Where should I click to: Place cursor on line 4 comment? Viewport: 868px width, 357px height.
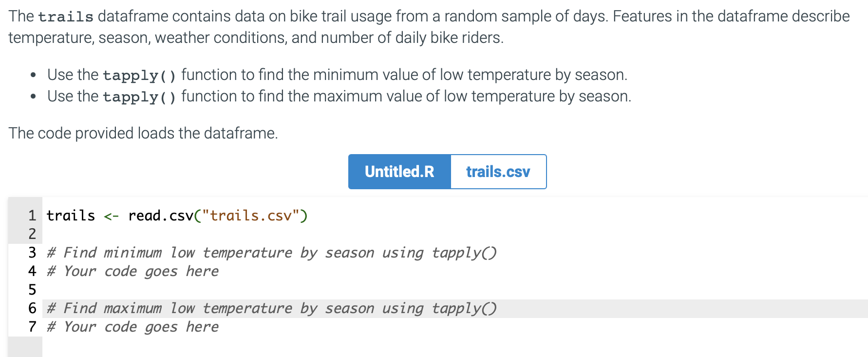click(132, 271)
